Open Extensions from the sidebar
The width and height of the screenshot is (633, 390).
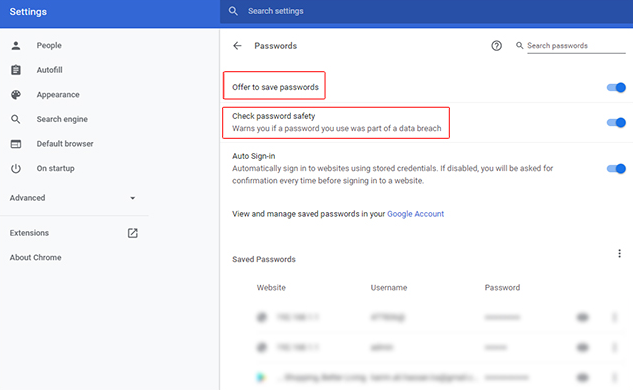pyautogui.click(x=29, y=233)
